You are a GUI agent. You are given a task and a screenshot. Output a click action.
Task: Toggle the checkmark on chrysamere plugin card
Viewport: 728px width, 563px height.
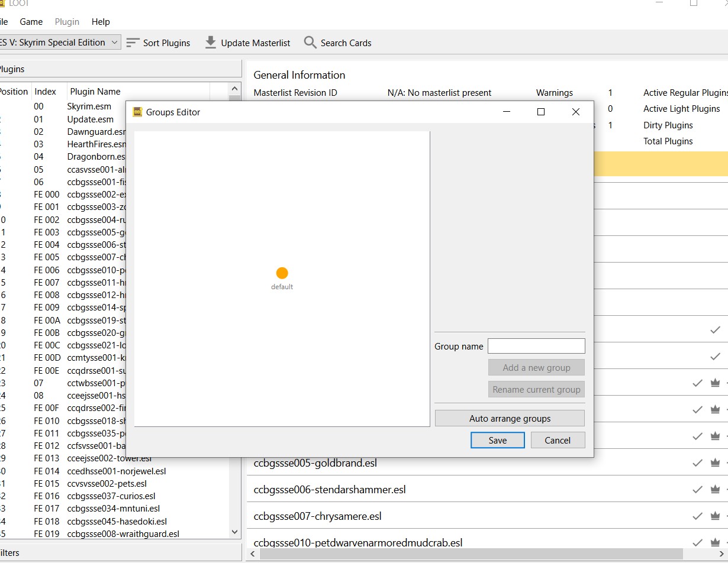pos(697,516)
